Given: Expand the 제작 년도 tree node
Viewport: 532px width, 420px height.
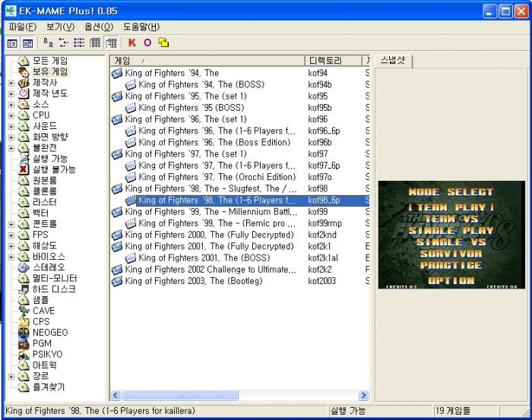Looking at the screenshot, I should coord(11,94).
